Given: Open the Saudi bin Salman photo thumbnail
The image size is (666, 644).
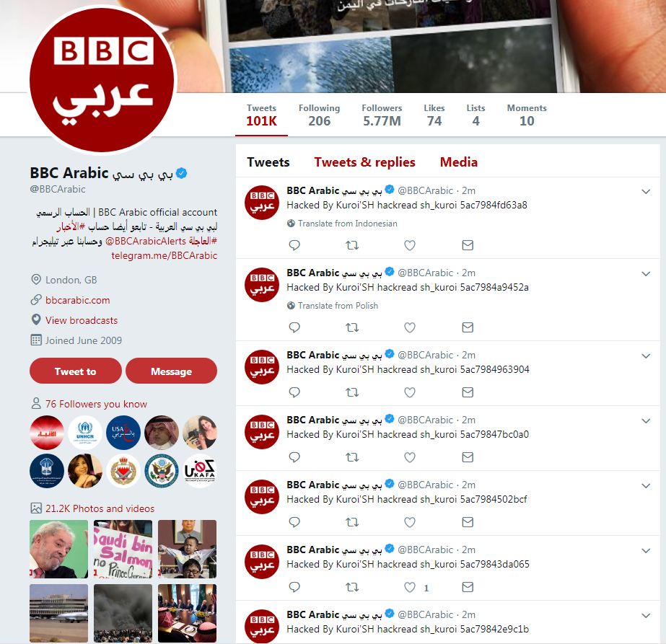Looking at the screenshot, I should (x=123, y=549).
